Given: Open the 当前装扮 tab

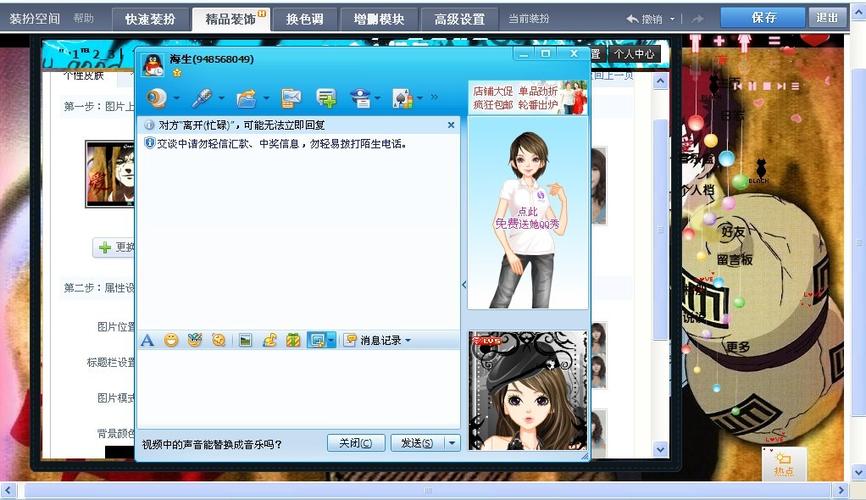Looking at the screenshot, I should click(x=529, y=19).
